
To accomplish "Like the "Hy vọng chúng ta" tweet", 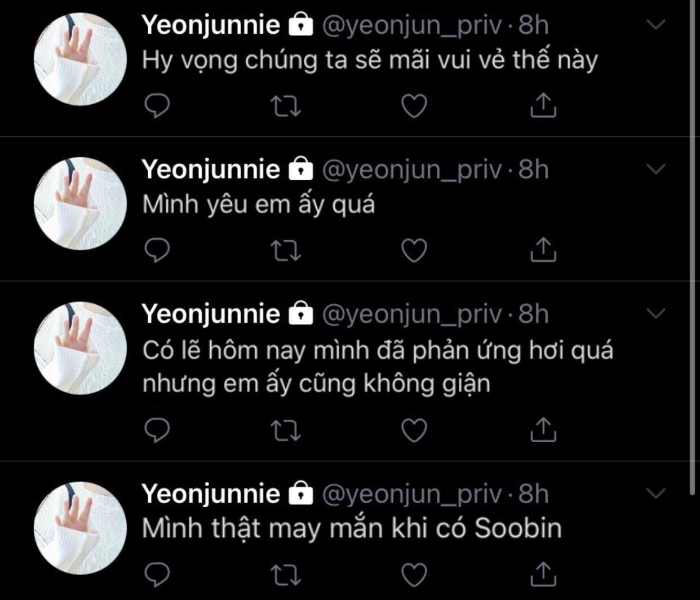I will pos(414,106).
